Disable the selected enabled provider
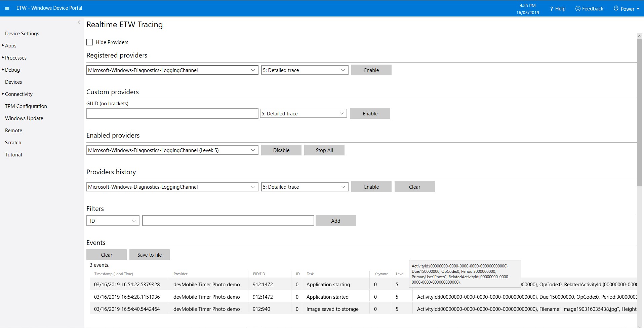The width and height of the screenshot is (644, 328). coord(281,150)
